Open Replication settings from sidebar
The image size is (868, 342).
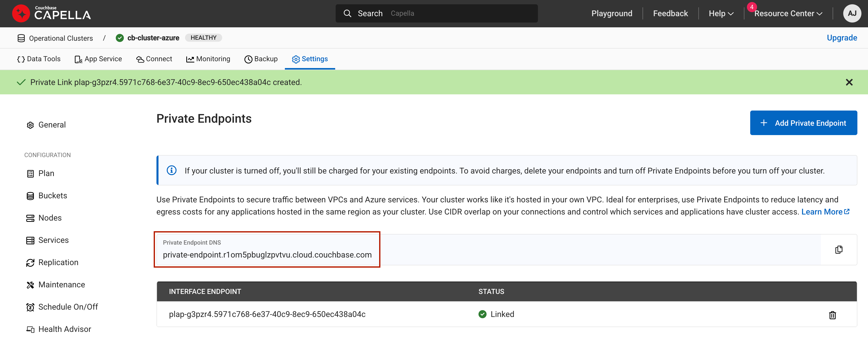(58, 262)
